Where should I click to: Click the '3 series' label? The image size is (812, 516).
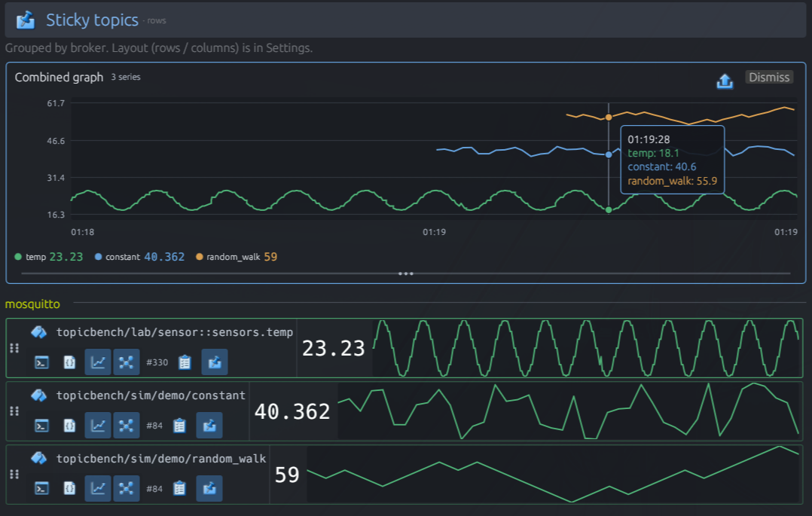pos(125,77)
